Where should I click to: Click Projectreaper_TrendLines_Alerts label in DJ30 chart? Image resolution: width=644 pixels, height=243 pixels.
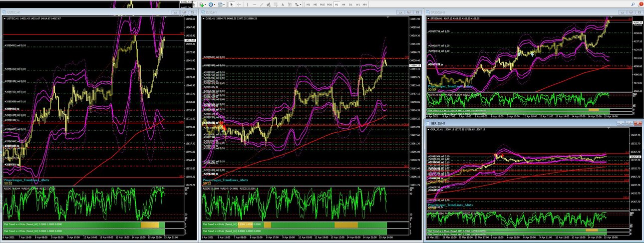pyautogui.click(x=227, y=179)
